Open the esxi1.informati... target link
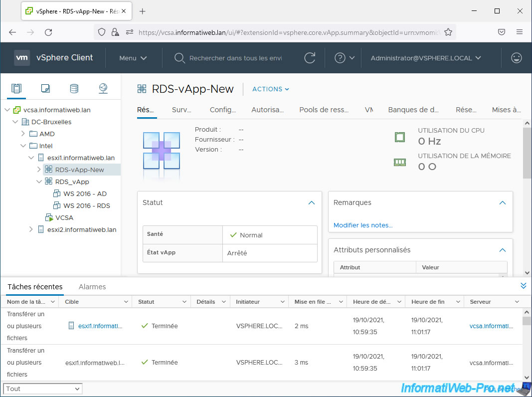The width and height of the screenshot is (532, 397). click(x=100, y=326)
